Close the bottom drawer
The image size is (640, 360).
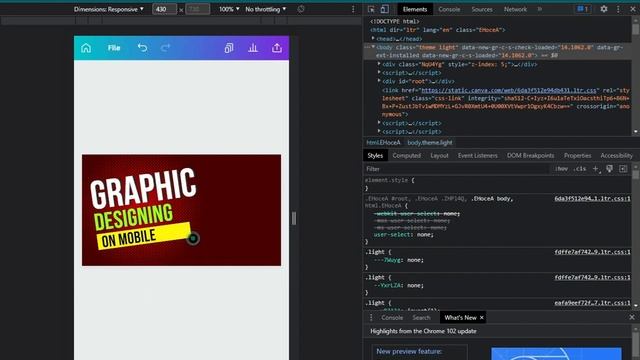[x=632, y=317]
